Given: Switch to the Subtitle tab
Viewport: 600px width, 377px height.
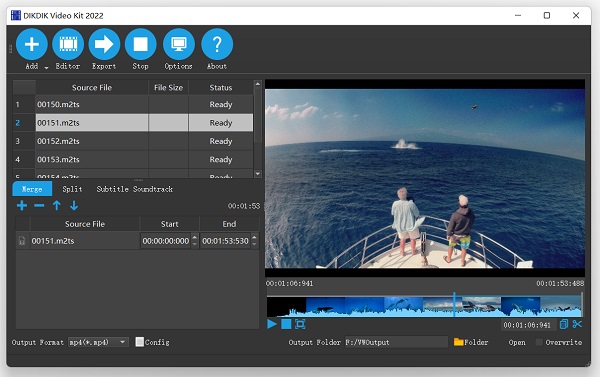Looking at the screenshot, I should pos(112,189).
